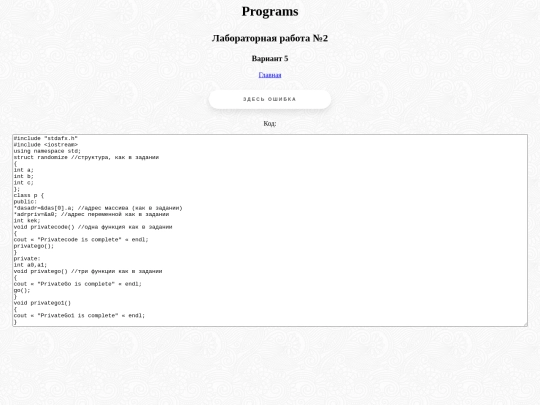Click the 'int a0,a1;' line
This screenshot has width=540, height=405.
pyautogui.click(x=30, y=265)
